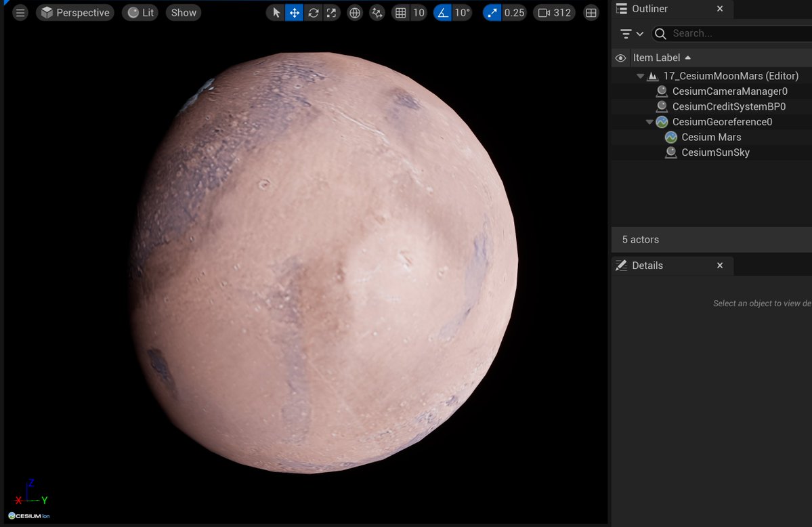
Task: Click the Outliner Search field
Action: point(732,34)
